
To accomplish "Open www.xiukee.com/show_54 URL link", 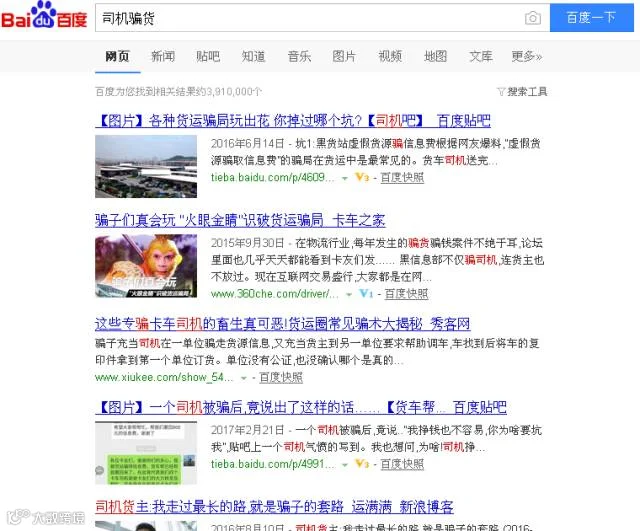I will coord(164,377).
